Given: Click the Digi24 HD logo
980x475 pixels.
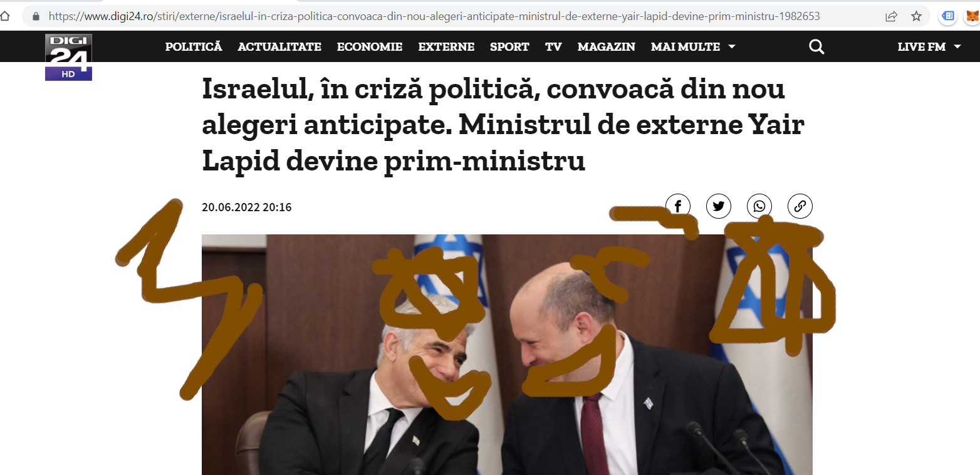Looking at the screenshot, I should click(x=68, y=57).
